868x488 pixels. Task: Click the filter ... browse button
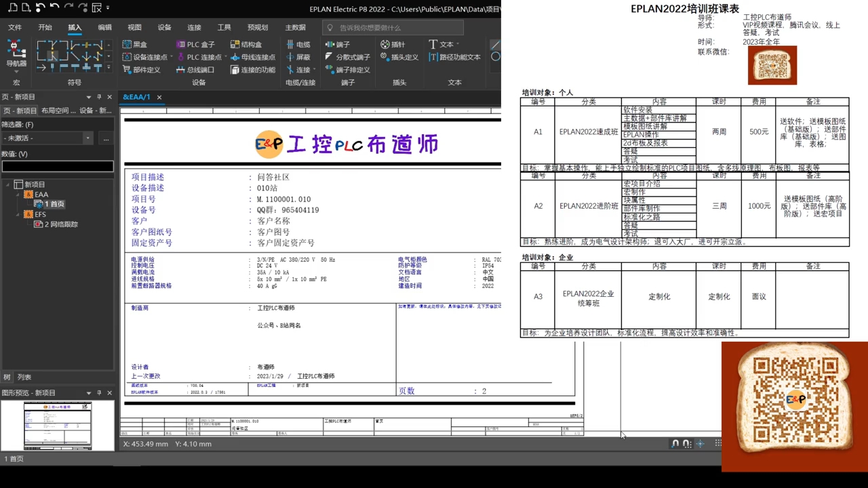pos(106,138)
